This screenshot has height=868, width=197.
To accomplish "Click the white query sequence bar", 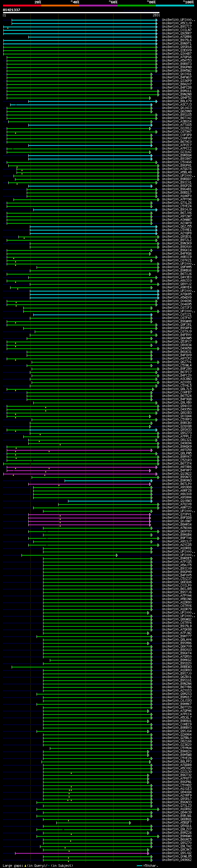I will 81,13.
